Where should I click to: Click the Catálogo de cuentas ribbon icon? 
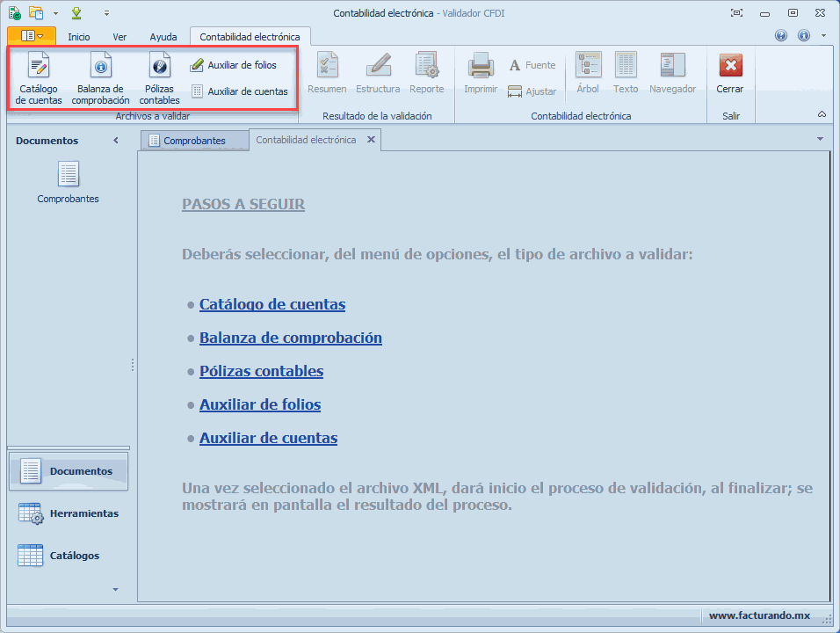pos(39,78)
